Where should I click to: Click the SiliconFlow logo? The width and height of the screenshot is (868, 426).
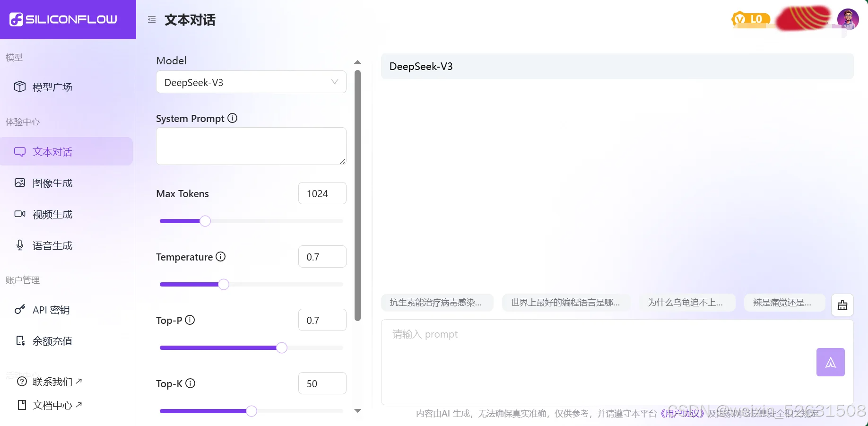click(63, 19)
